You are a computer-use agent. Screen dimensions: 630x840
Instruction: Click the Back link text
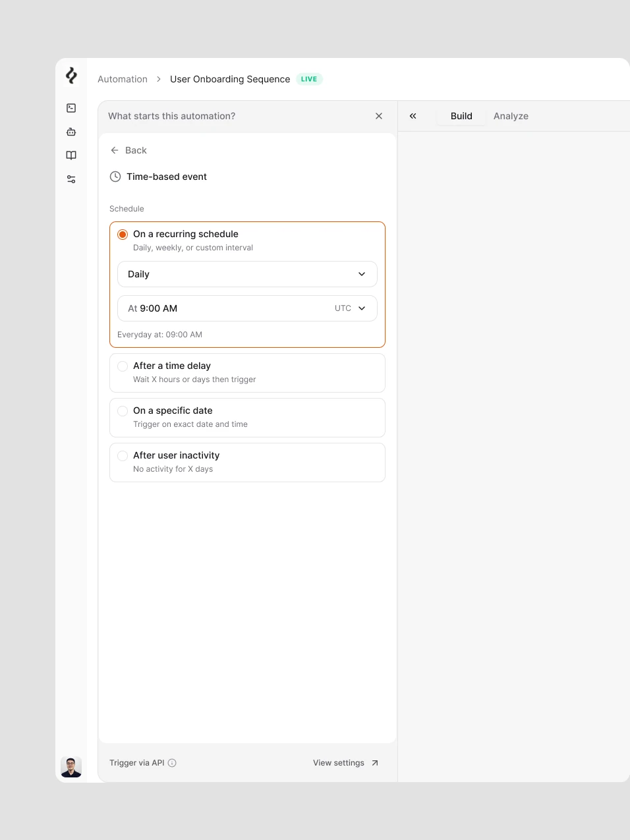136,150
